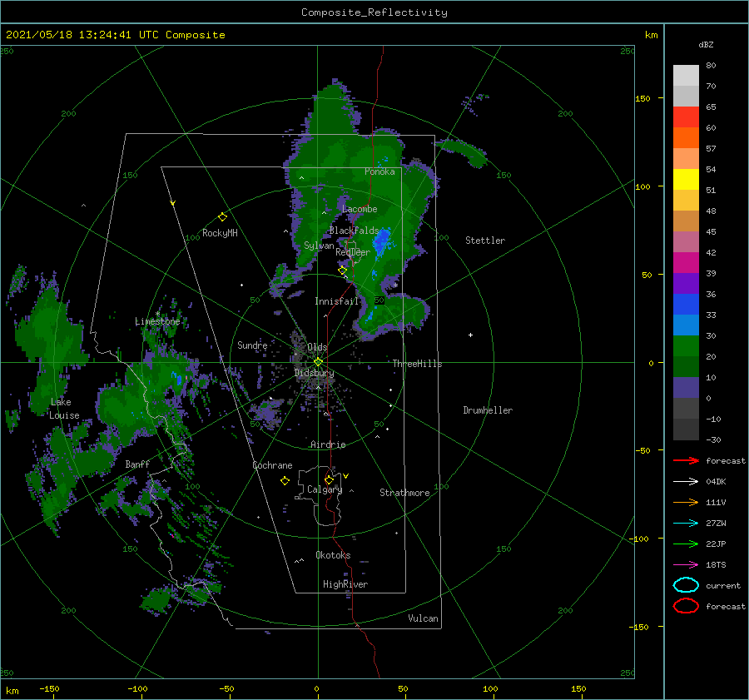Click the Banff town label
The image size is (749, 700).
coord(137,464)
